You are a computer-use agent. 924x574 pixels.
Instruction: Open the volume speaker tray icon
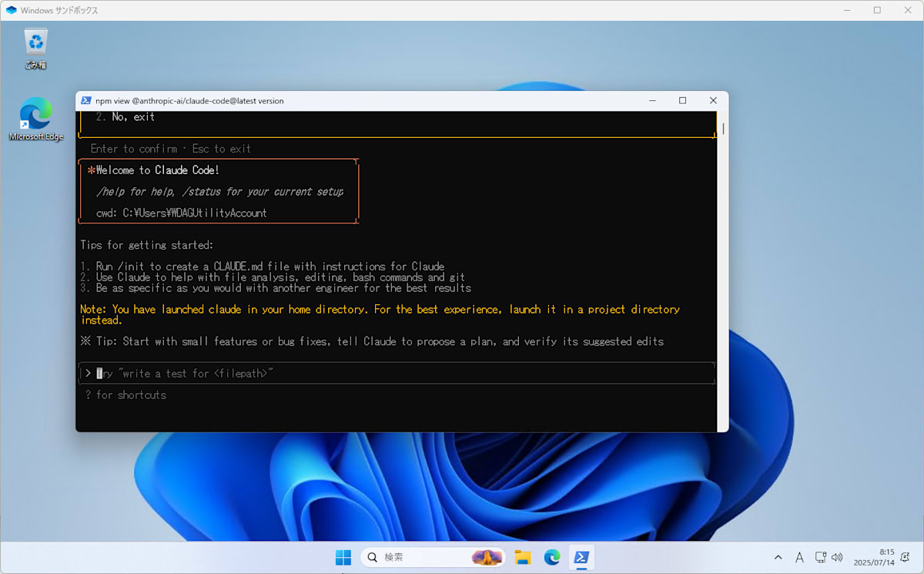838,557
